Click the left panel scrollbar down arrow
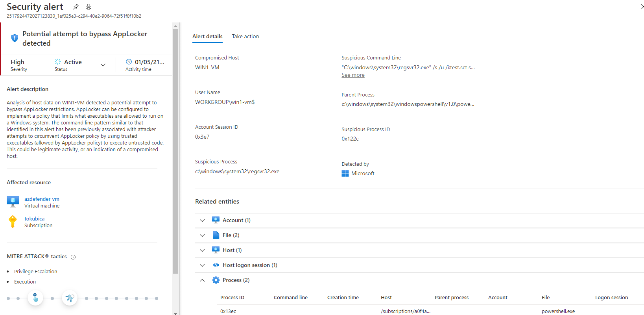644x315 pixels. (175, 313)
